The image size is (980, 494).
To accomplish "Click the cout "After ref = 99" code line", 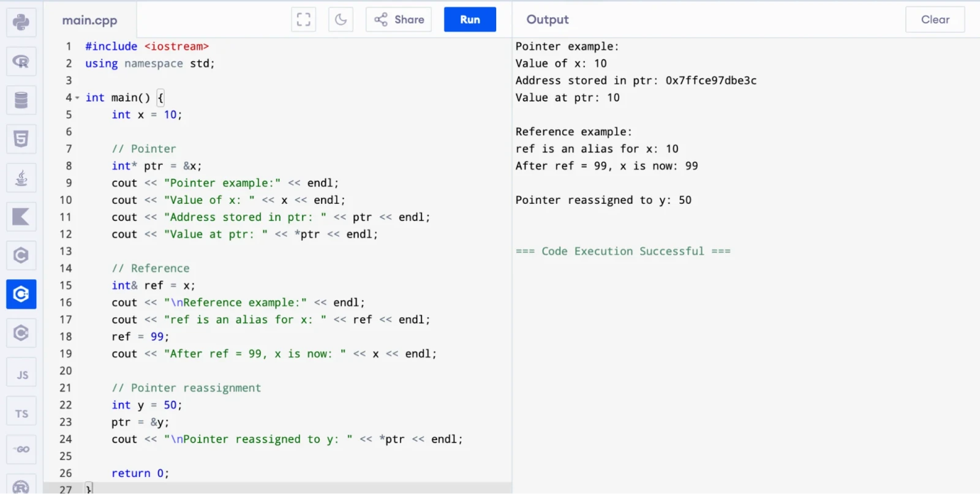I will pos(274,354).
